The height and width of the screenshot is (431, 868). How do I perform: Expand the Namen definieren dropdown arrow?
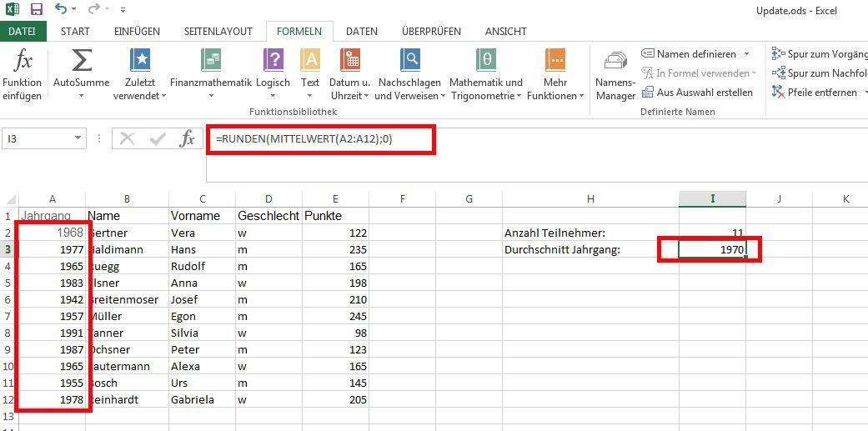pyautogui.click(x=746, y=54)
